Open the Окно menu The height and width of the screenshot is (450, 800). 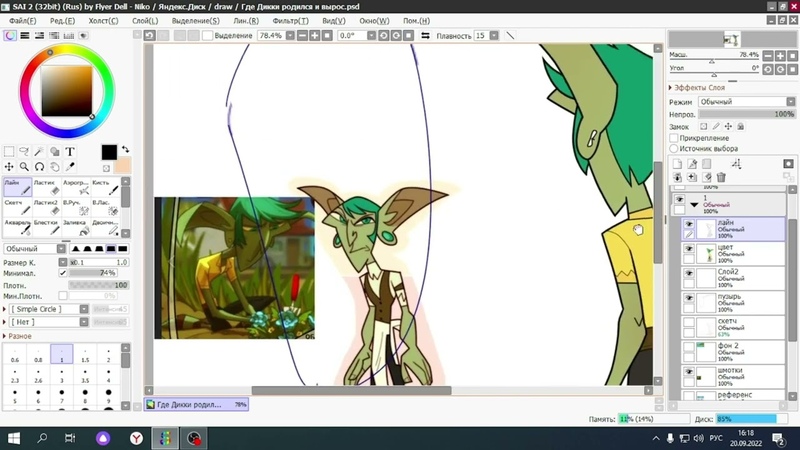tap(374, 21)
